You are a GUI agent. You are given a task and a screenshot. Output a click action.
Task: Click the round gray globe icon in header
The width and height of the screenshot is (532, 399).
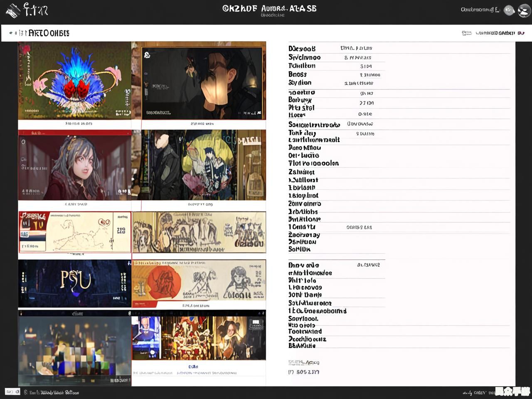(x=509, y=10)
